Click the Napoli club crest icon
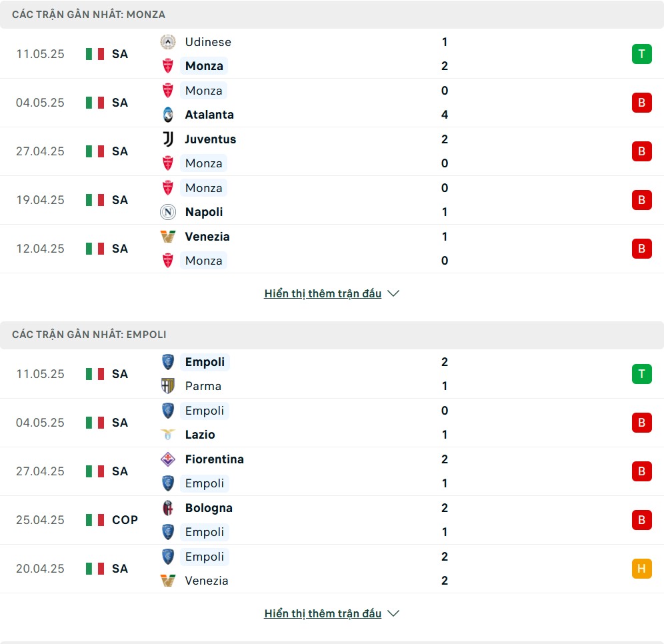Viewport: 664px width, 644px height. (168, 212)
